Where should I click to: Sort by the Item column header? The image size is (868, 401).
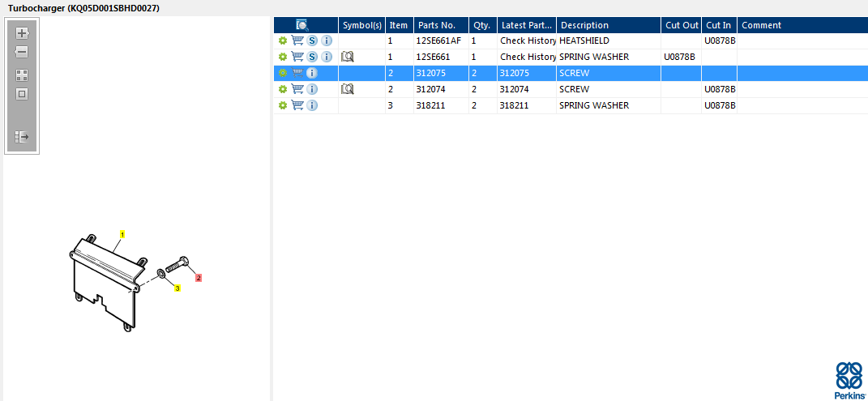[x=399, y=25]
